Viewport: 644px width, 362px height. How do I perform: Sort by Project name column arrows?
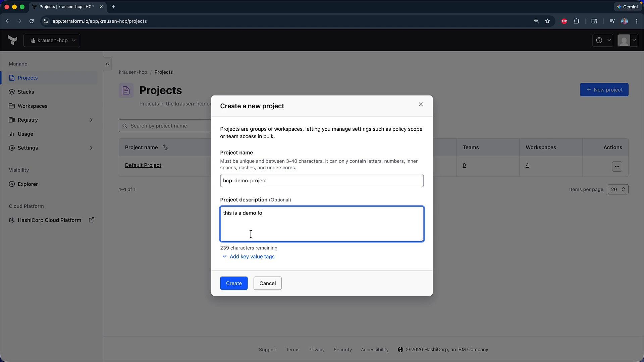pyautogui.click(x=165, y=147)
